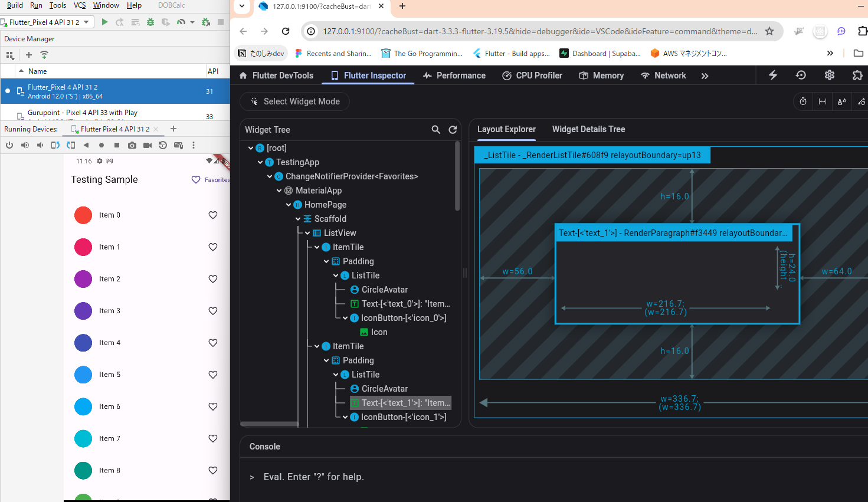868x502 pixels.
Task: Toggle favorite heart for Item 3
Action: point(213,311)
